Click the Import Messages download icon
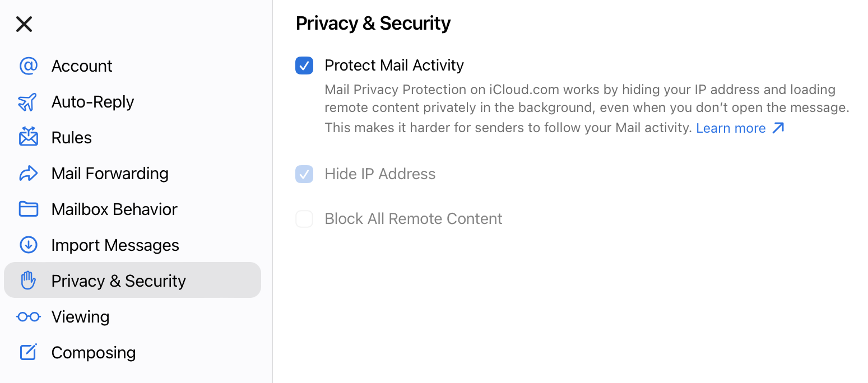The height and width of the screenshot is (383, 868). click(28, 245)
